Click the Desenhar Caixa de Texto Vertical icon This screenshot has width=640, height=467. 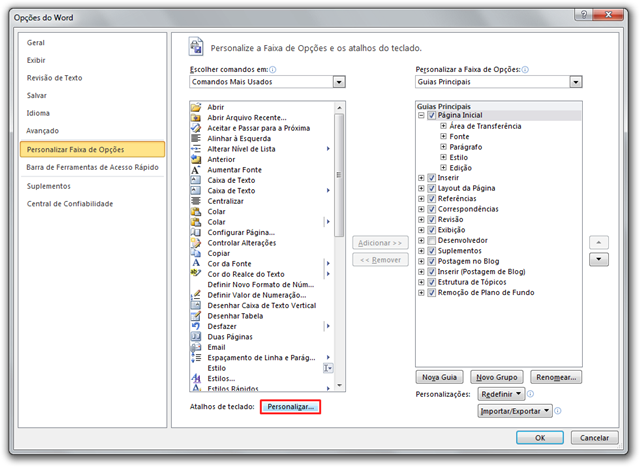(196, 305)
